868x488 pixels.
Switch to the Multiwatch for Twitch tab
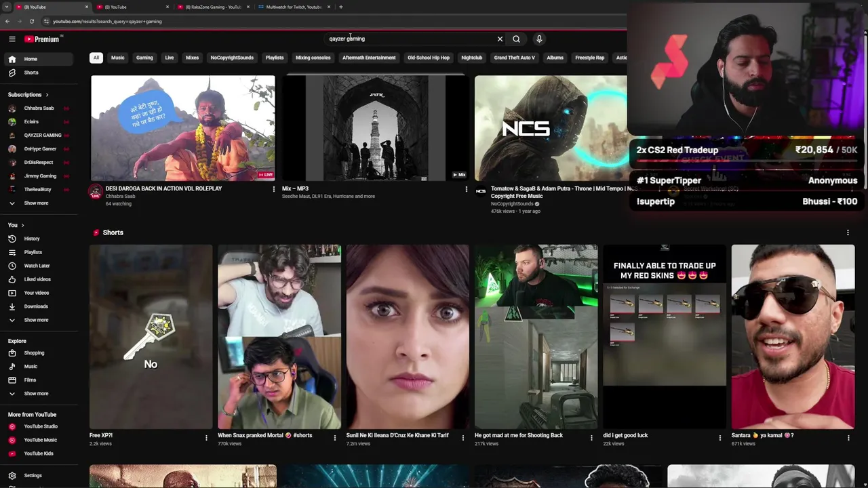[x=293, y=7]
